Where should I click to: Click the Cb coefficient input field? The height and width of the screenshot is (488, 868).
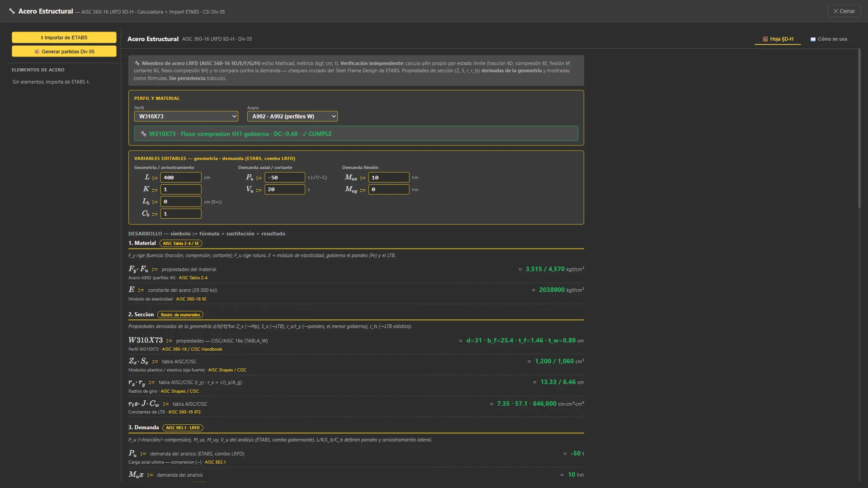(x=181, y=214)
